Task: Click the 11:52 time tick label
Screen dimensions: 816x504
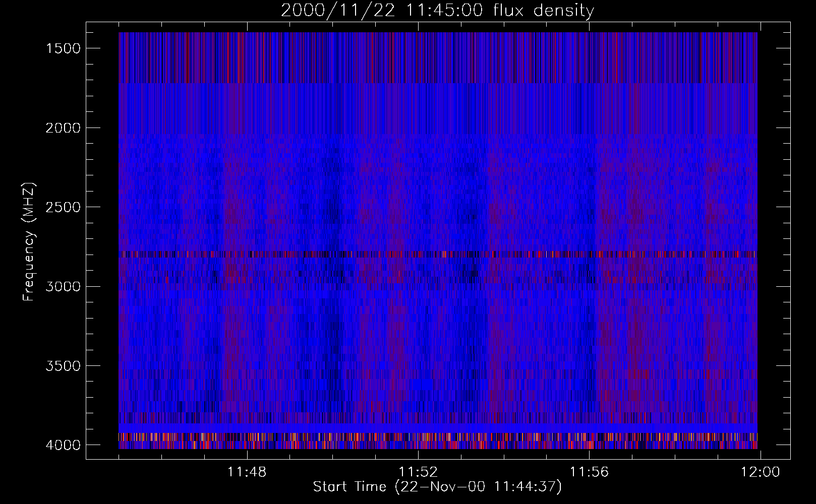Action: tap(418, 472)
